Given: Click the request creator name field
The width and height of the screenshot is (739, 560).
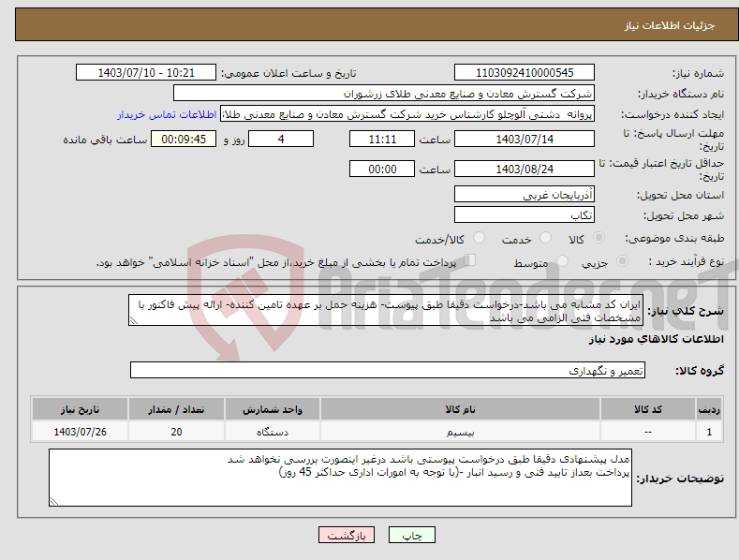Looking at the screenshot, I should pos(407,114).
